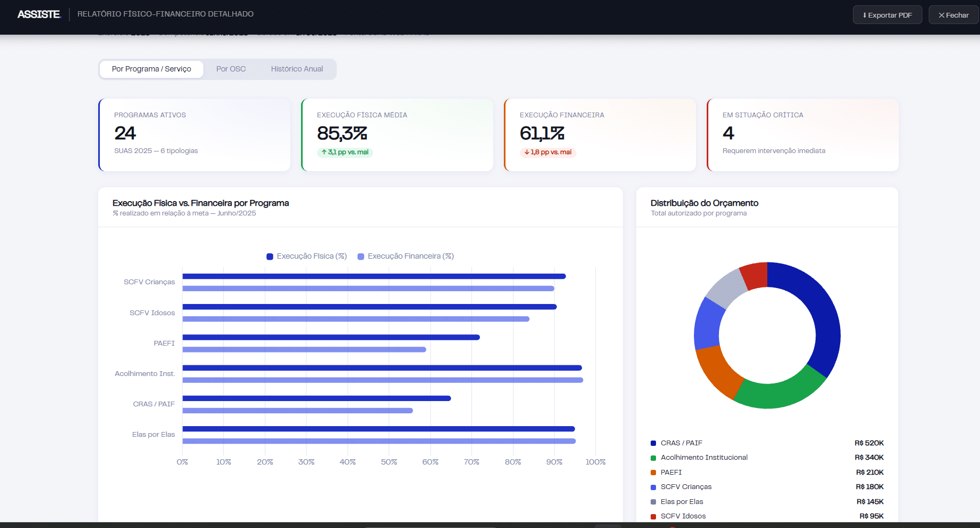Click the PAEFI orange legend square
Viewport: 980px width, 528px height.
[x=653, y=473]
